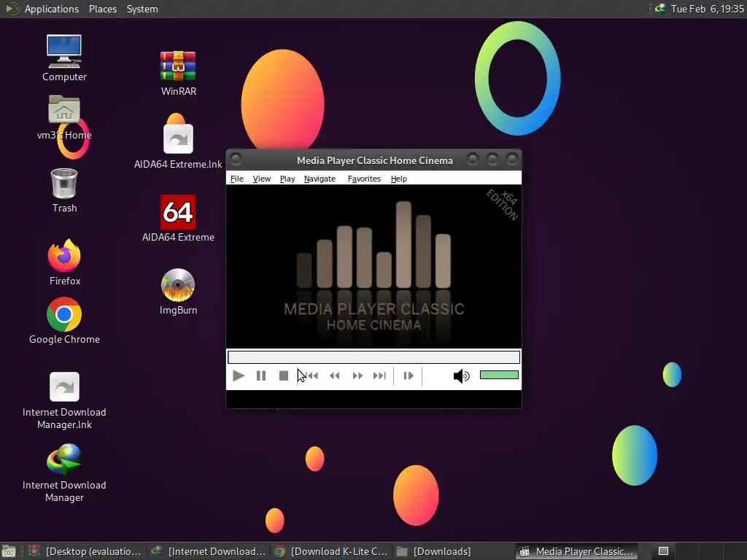Switch to Download K-Lite taskbar entry
Viewport: 747px width, 560px height.
332,551
